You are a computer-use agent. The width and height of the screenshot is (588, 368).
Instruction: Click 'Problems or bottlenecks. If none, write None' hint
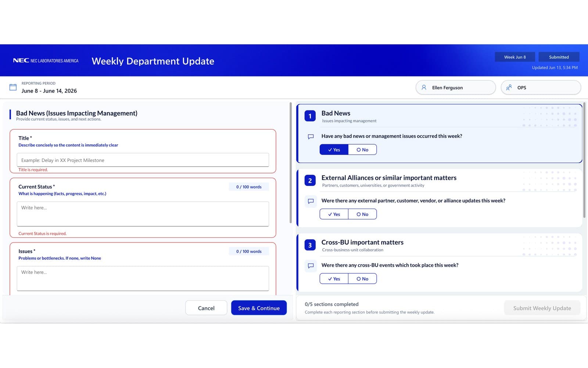(x=60, y=258)
